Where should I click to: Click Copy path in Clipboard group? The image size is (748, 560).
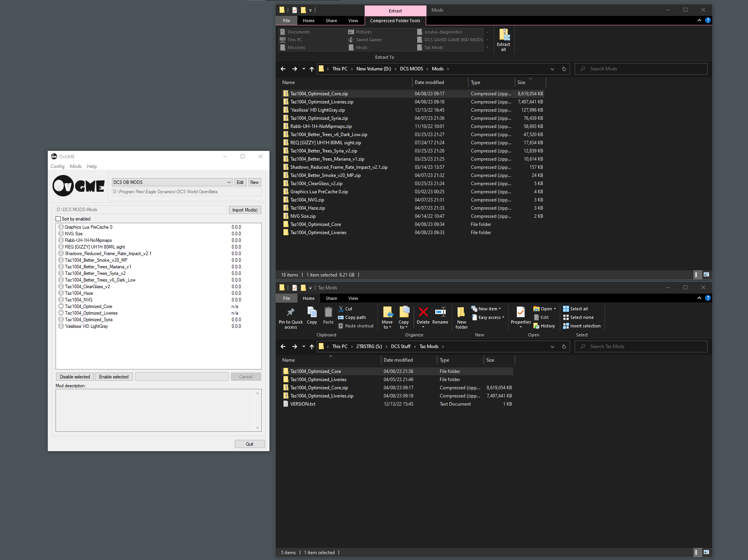coord(352,317)
